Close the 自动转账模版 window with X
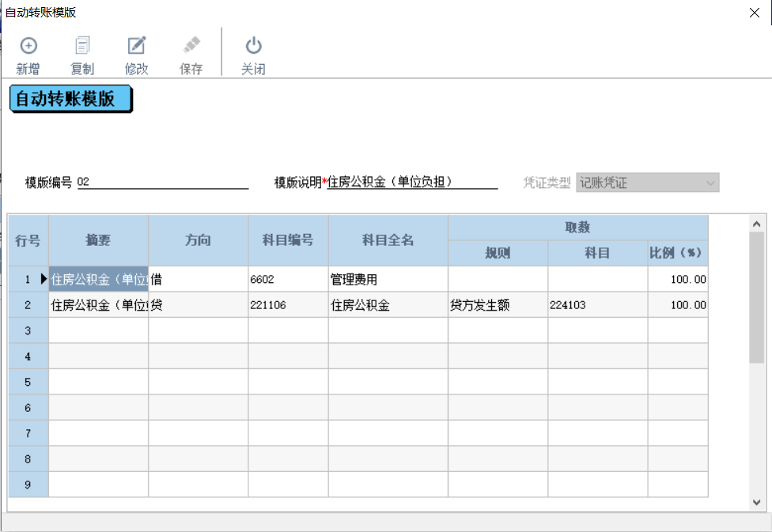 tap(755, 13)
